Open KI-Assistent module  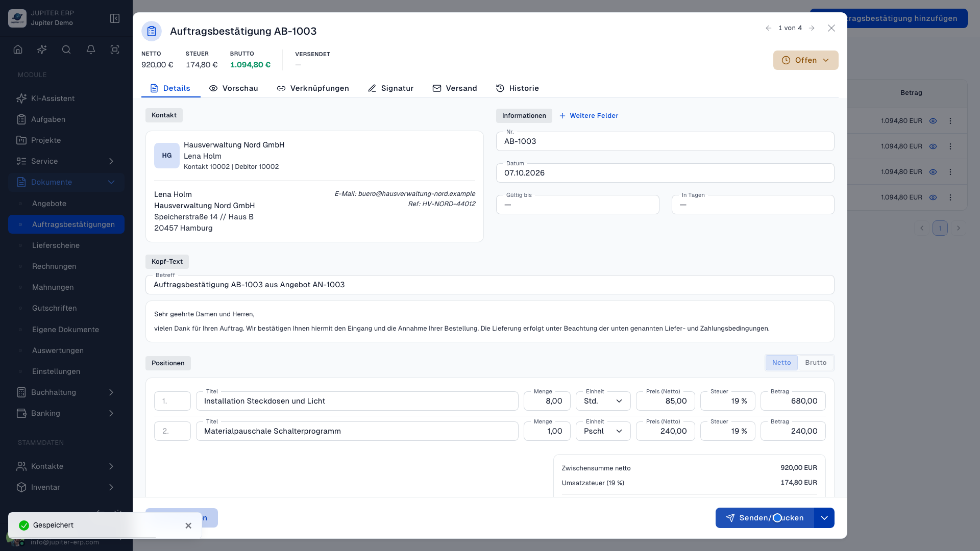(66, 98)
